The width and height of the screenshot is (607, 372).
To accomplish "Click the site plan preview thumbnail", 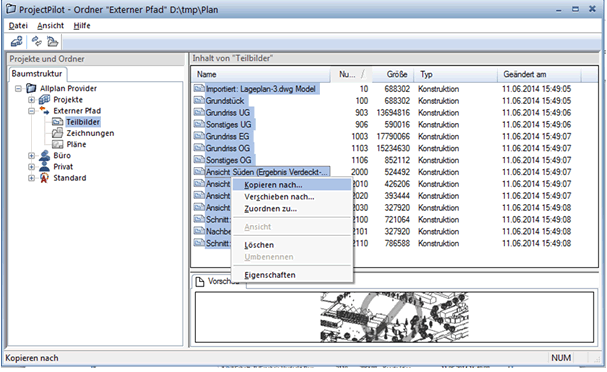I will (394, 317).
